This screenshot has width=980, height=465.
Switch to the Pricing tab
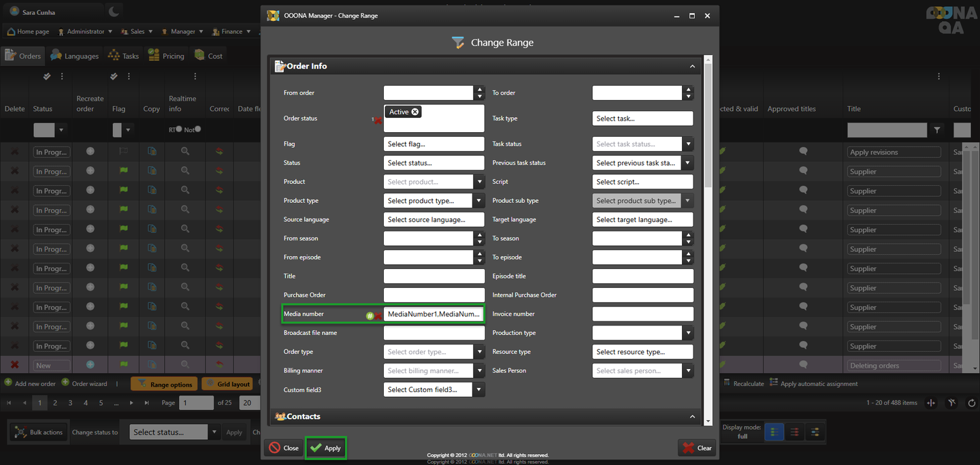click(166, 56)
